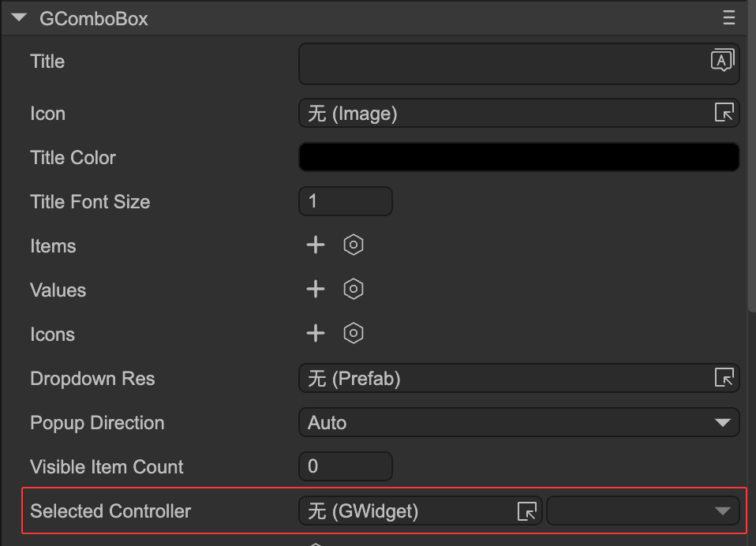
Task: Select a prefab for Dropdown Res
Action: coord(724,378)
